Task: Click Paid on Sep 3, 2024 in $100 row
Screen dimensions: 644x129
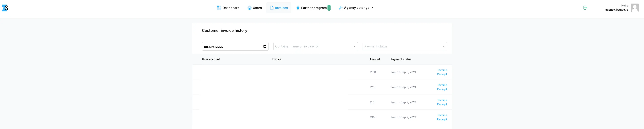Action: (x=403, y=72)
